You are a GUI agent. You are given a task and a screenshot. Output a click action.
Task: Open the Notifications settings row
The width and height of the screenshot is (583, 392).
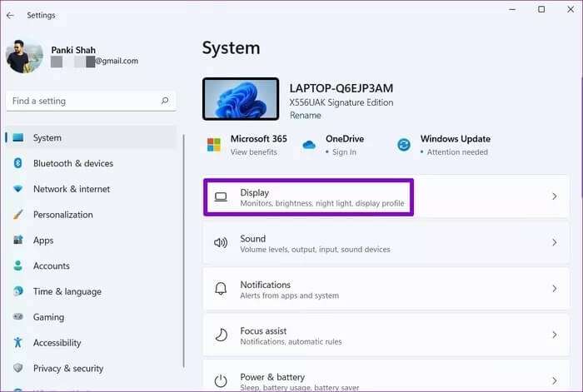click(x=386, y=289)
